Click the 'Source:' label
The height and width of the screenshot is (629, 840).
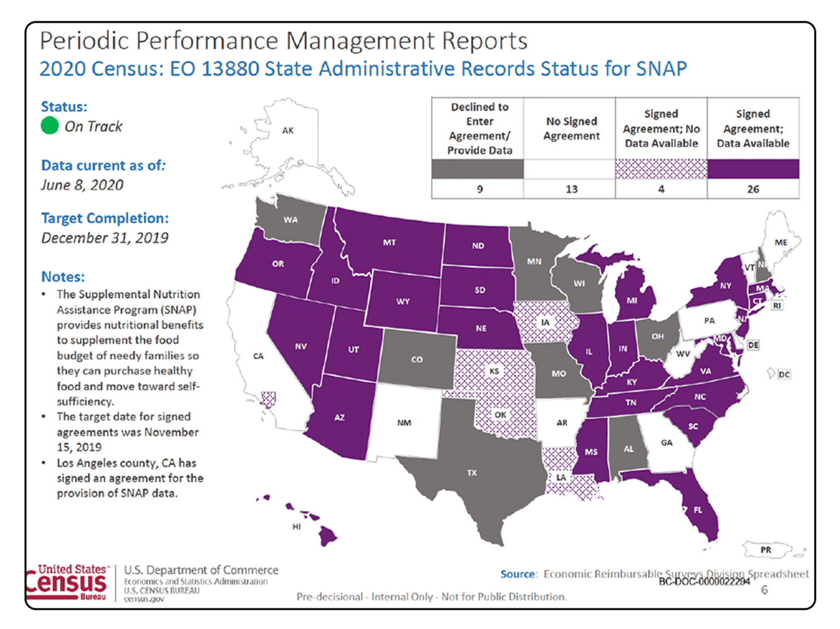coord(519,574)
